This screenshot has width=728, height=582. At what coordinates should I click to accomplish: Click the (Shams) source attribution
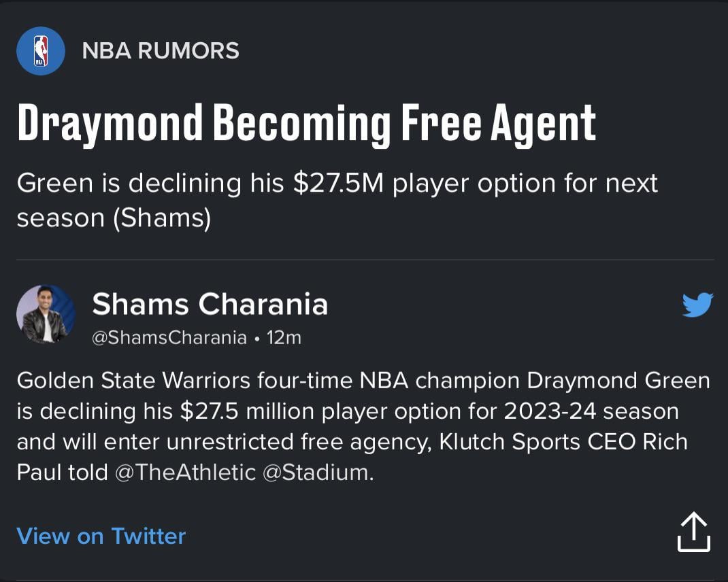pos(163,219)
